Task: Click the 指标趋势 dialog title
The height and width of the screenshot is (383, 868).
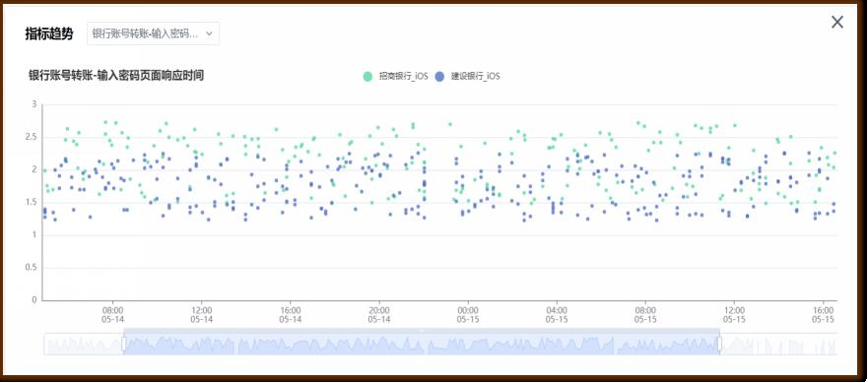Action: [x=48, y=33]
